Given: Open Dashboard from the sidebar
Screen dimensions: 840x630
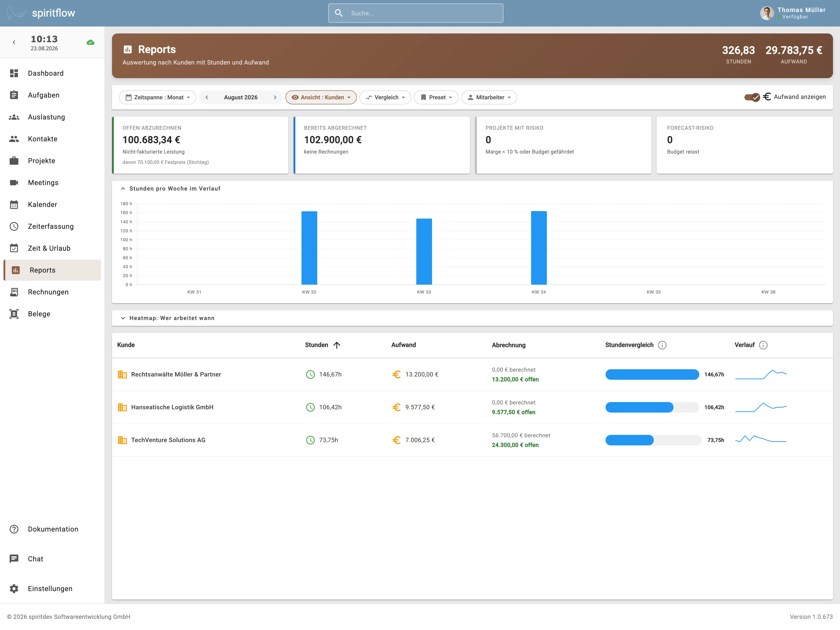Looking at the screenshot, I should (52, 73).
